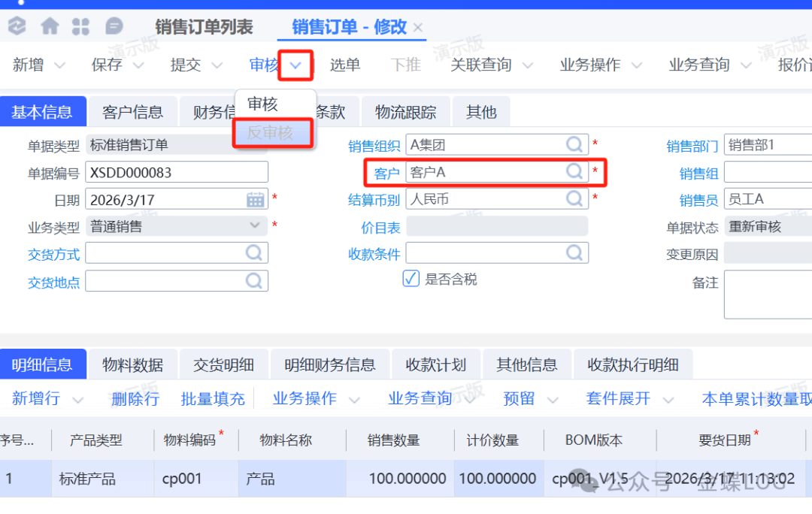Click the 删除行 button
This screenshot has width=812, height=514.
(135, 399)
